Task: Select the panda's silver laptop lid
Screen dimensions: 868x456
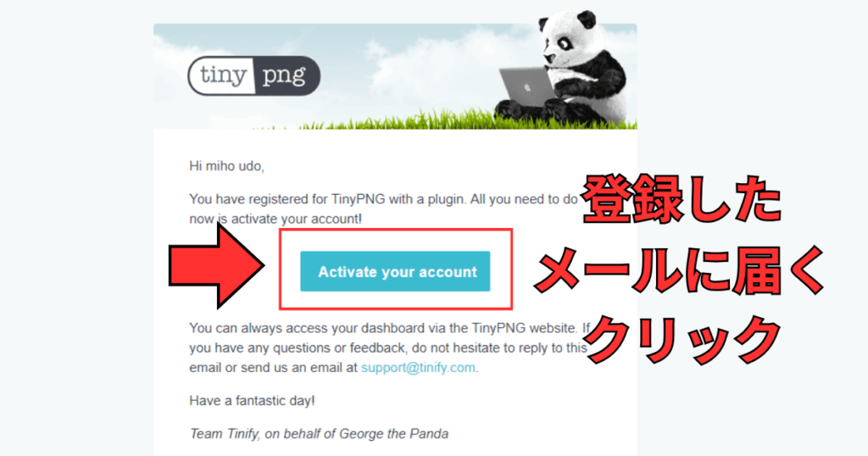Action: click(x=526, y=87)
